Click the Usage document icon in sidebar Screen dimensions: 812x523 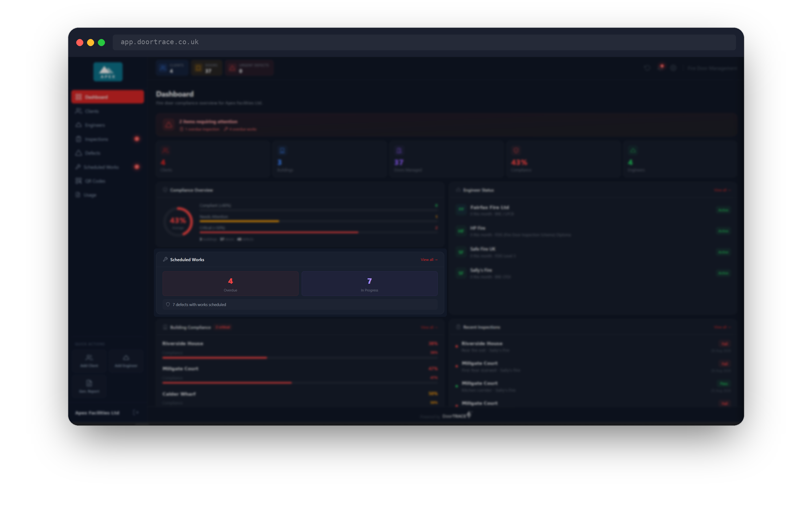(78, 195)
